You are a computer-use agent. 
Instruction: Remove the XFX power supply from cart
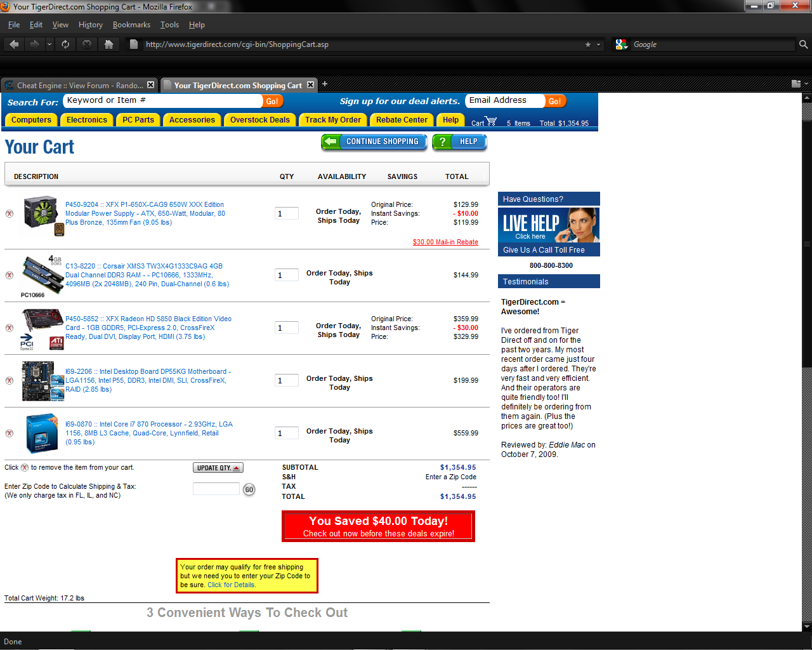pyautogui.click(x=10, y=214)
